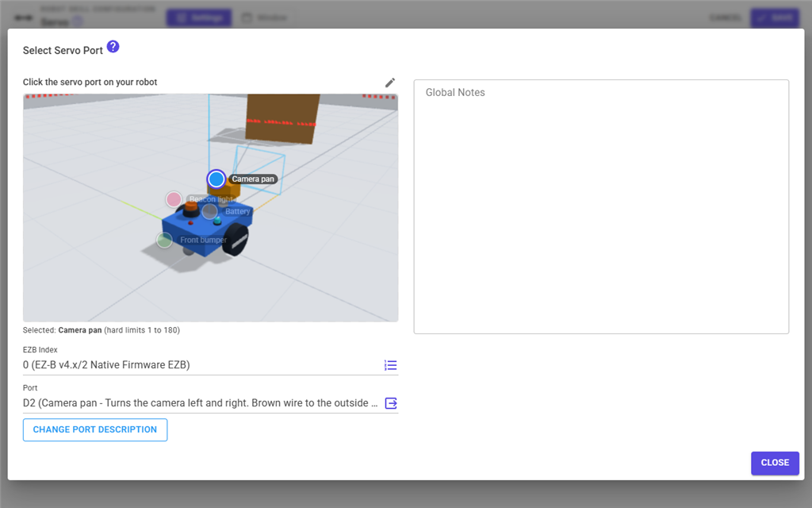This screenshot has width=812, height=508.
Task: Click into the Global Notes text area
Action: (x=601, y=206)
